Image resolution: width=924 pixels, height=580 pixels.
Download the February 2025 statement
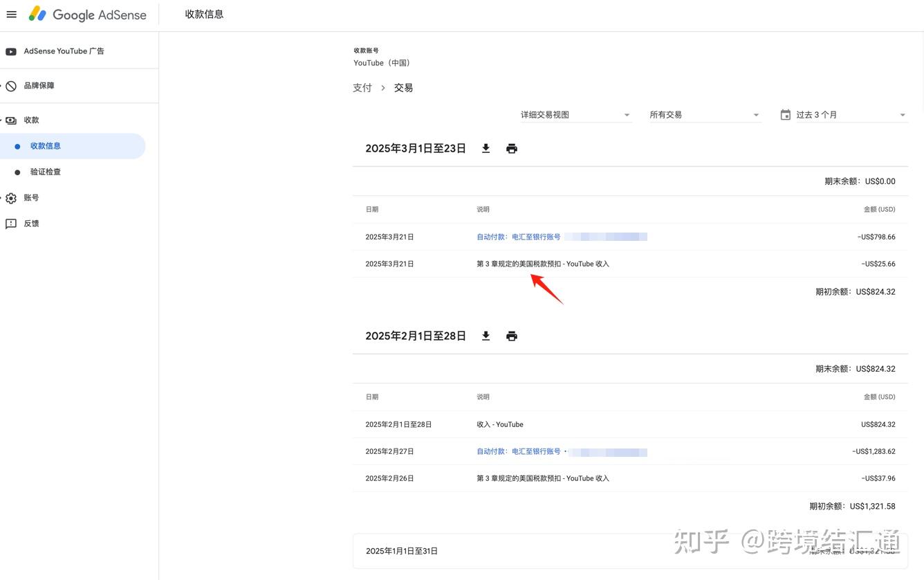[x=486, y=336]
